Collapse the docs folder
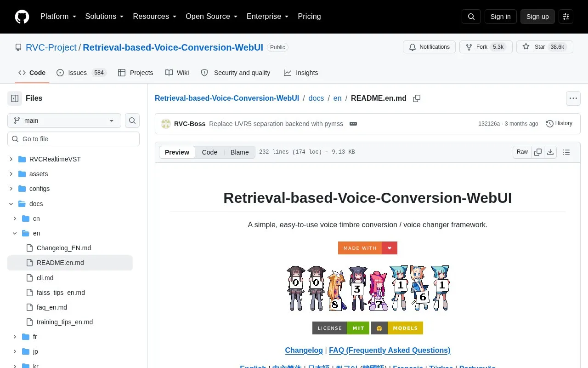Image resolution: width=588 pixels, height=368 pixels. pyautogui.click(x=11, y=204)
